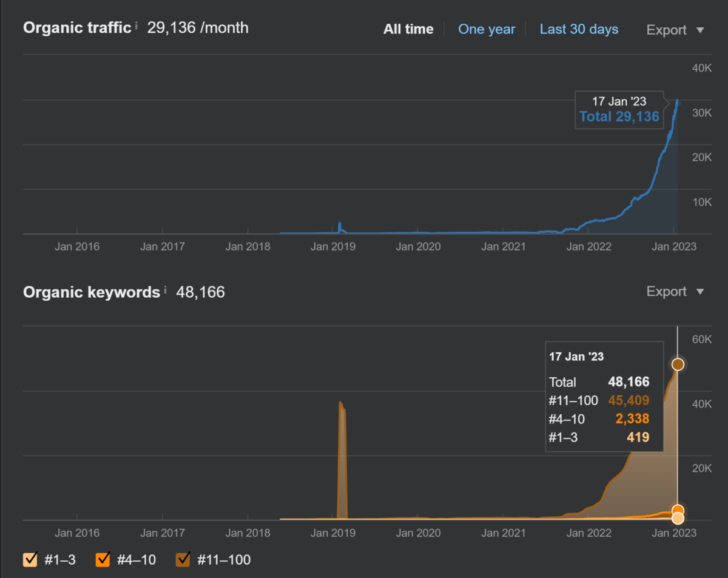This screenshot has width=728, height=578.
Task: Switch to One year range
Action: pos(487,29)
